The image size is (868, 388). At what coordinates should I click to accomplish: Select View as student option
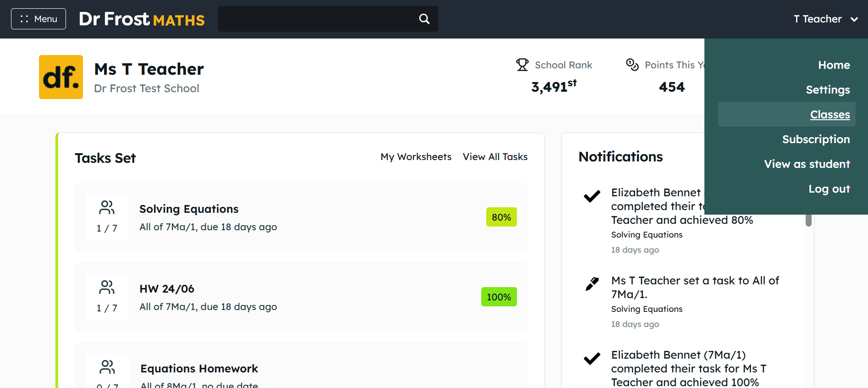(x=807, y=164)
